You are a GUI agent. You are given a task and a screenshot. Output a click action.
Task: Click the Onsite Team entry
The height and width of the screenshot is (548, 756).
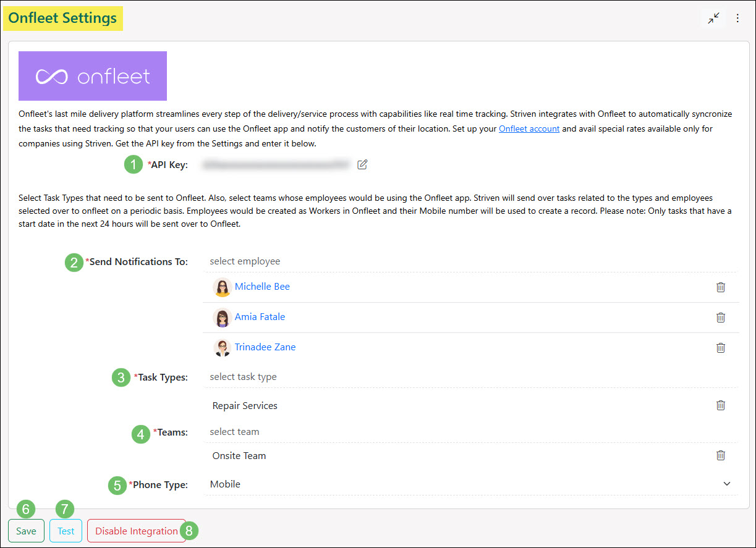coord(239,456)
